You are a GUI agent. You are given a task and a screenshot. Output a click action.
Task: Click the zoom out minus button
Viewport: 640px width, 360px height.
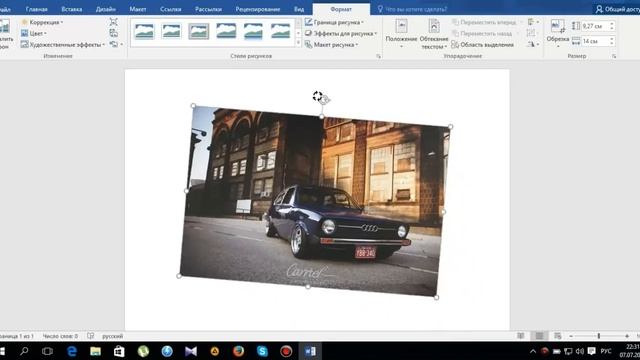click(571, 336)
